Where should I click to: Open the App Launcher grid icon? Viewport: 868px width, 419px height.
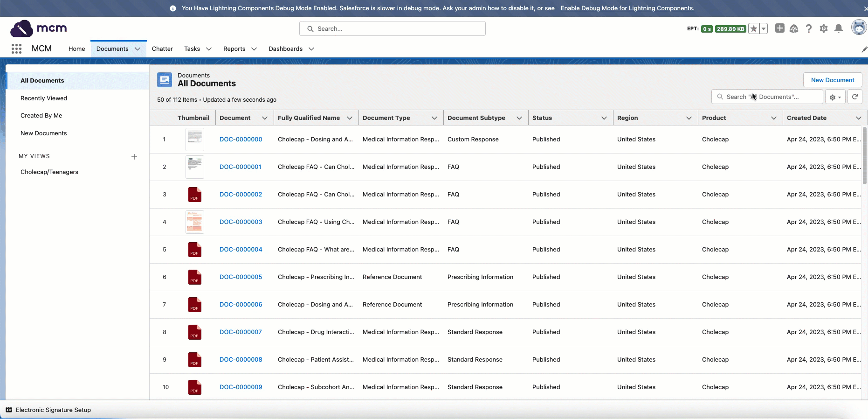click(17, 49)
